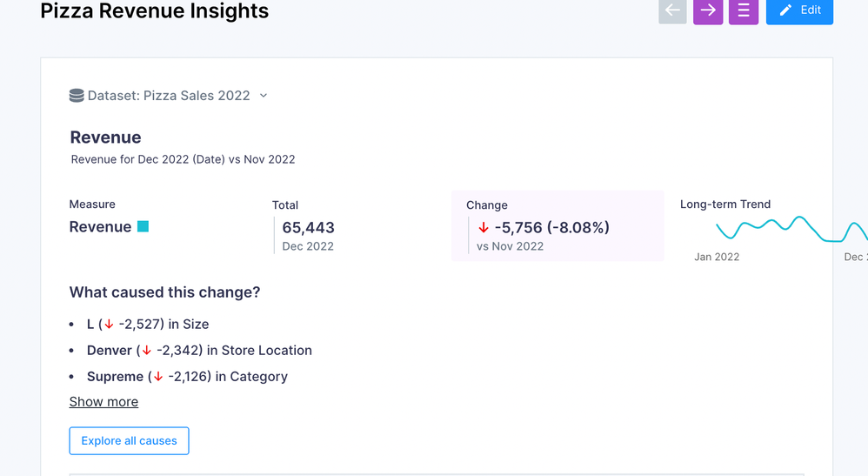Image resolution: width=868 pixels, height=476 pixels.
Task: Click the Pizza Revenue Insights page title
Action: coord(155,11)
